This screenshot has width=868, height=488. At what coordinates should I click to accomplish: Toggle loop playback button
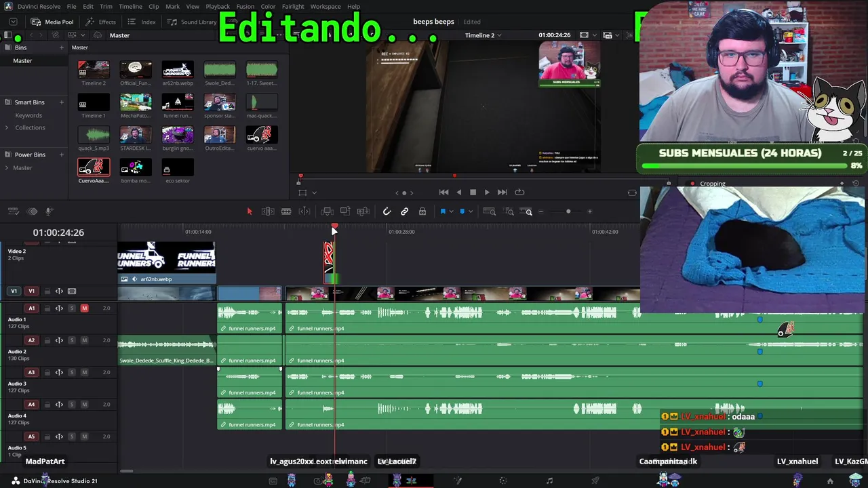point(519,192)
